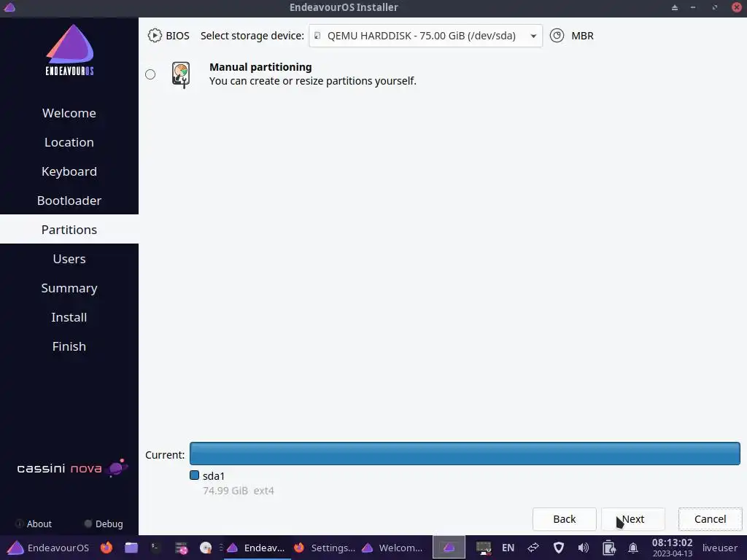The image size is (747, 560).
Task: Click the Back button
Action: click(x=565, y=519)
